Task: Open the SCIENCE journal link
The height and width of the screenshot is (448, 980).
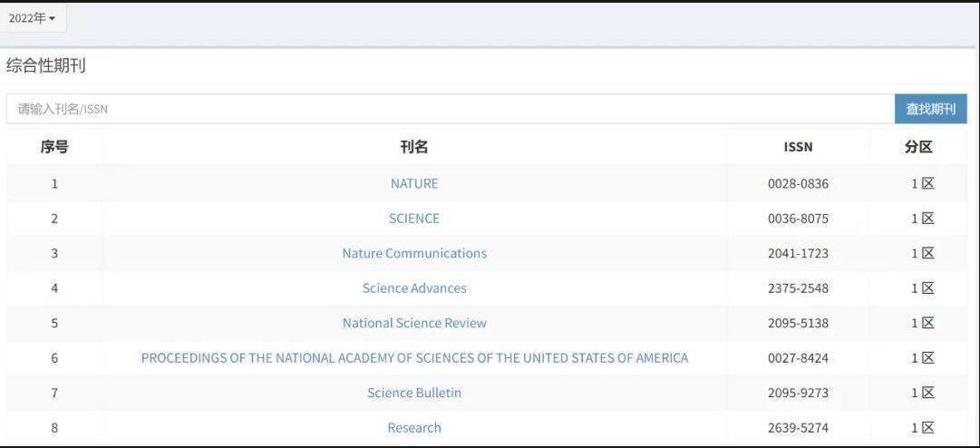Action: pos(414,219)
